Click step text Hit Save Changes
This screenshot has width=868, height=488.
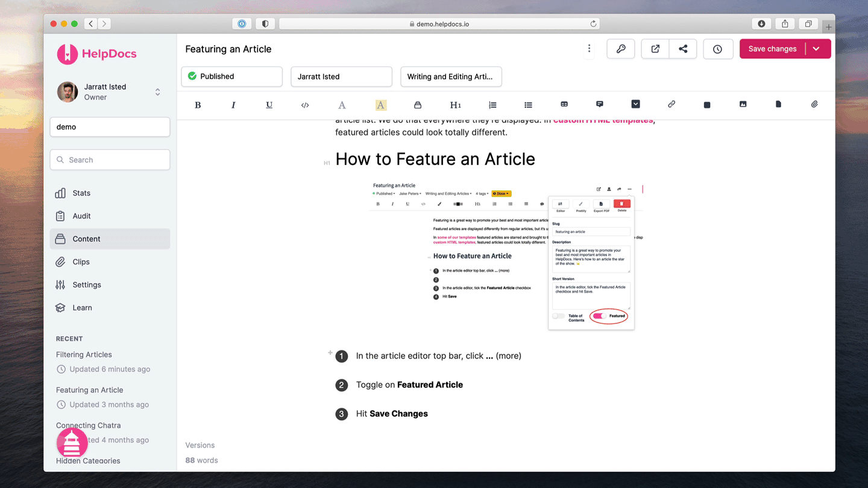click(x=392, y=413)
